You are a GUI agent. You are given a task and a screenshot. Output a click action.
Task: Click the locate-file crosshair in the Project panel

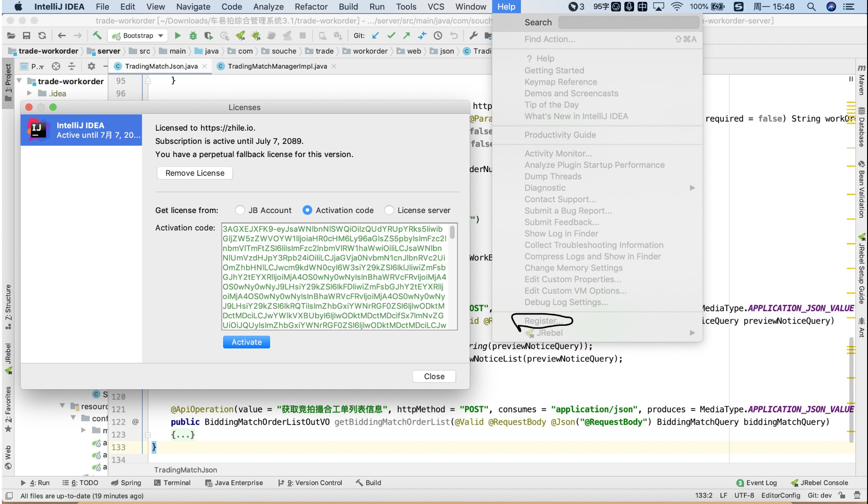coord(56,66)
